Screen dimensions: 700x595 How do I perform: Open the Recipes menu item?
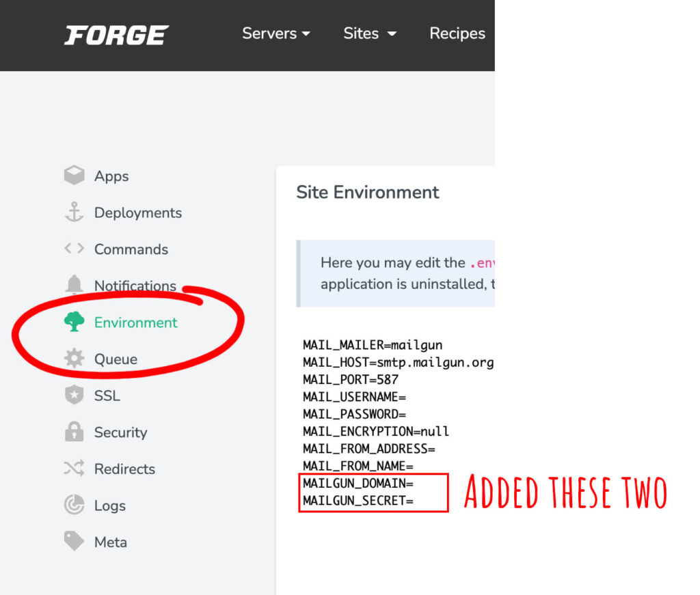tap(457, 33)
